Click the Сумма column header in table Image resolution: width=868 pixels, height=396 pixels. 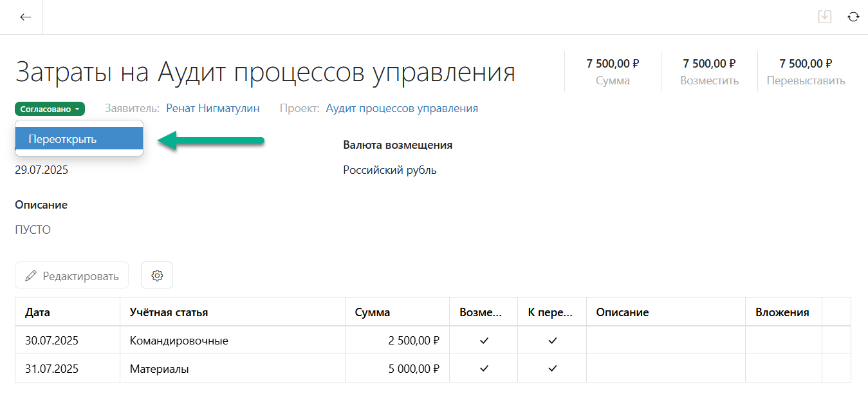click(x=397, y=312)
